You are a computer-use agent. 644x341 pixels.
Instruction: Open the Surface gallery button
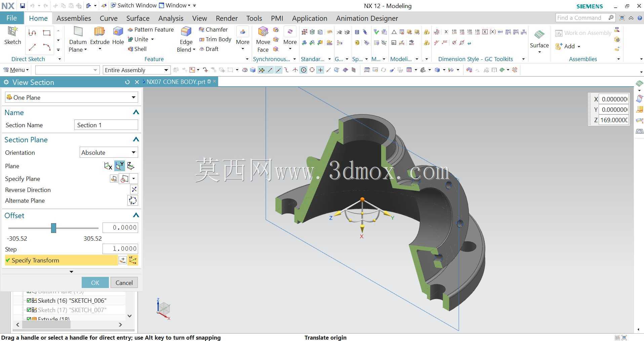[539, 40]
